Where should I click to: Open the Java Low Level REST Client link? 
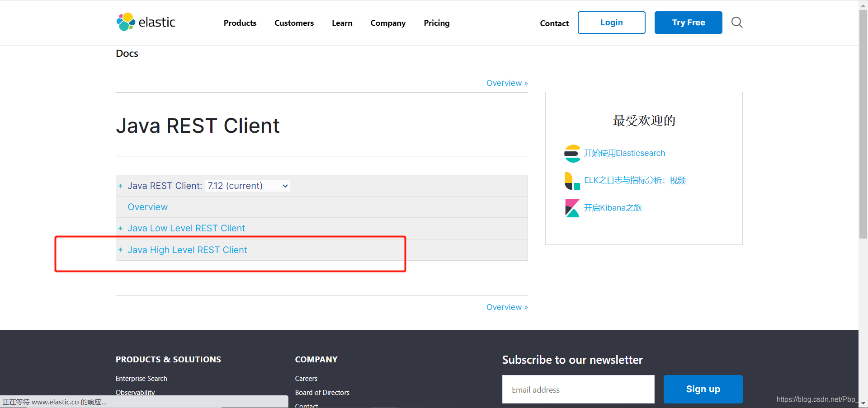[x=186, y=228]
